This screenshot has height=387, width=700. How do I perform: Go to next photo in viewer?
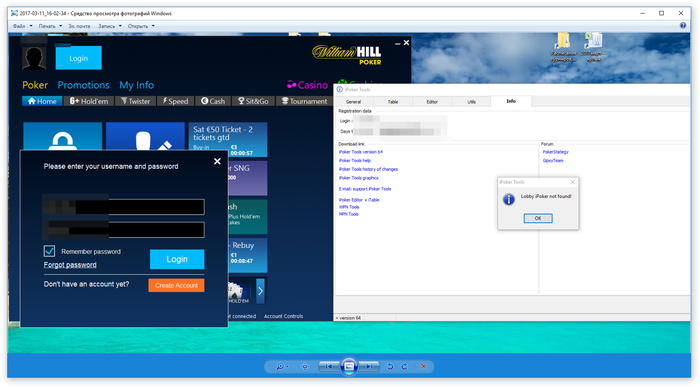click(369, 366)
